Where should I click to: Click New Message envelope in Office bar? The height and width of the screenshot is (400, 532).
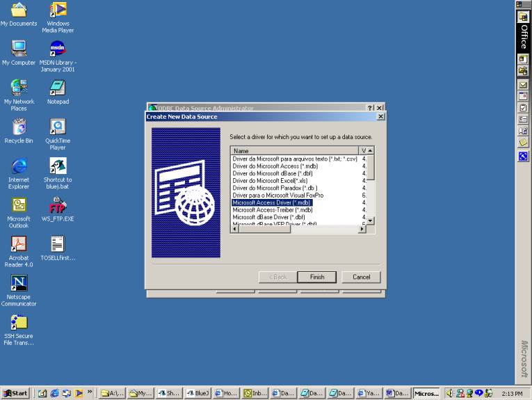(x=523, y=85)
